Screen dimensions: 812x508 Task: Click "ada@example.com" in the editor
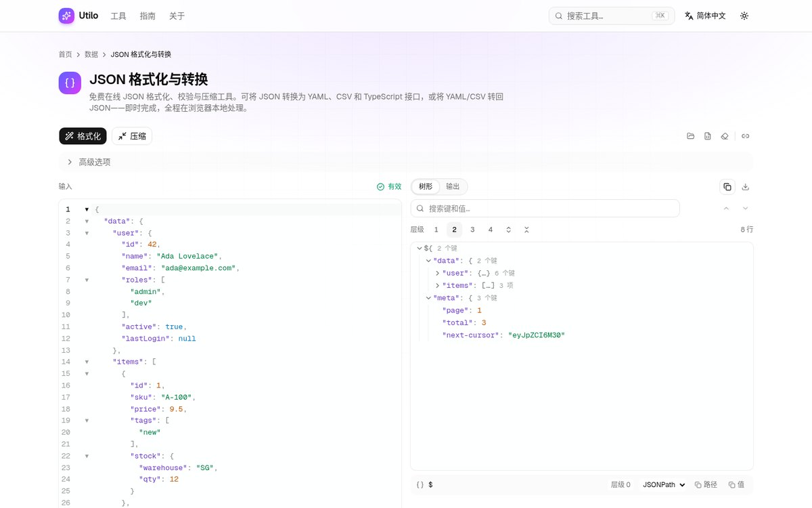pyautogui.click(x=198, y=268)
